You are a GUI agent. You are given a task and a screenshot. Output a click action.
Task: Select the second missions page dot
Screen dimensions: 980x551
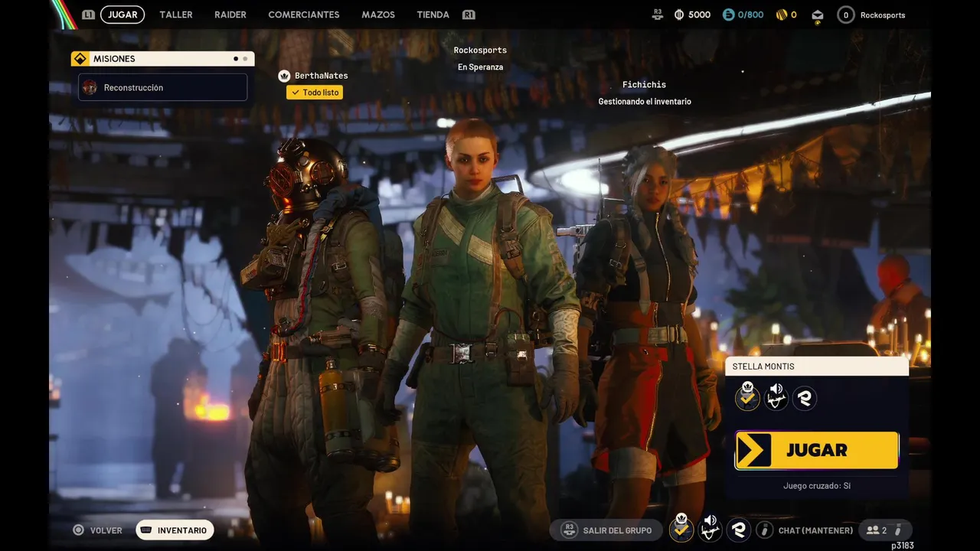point(245,59)
